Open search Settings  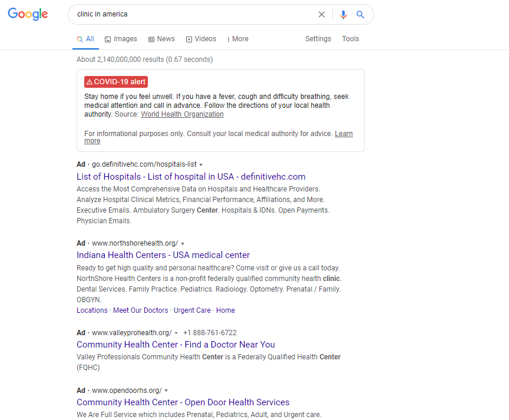[x=318, y=39]
